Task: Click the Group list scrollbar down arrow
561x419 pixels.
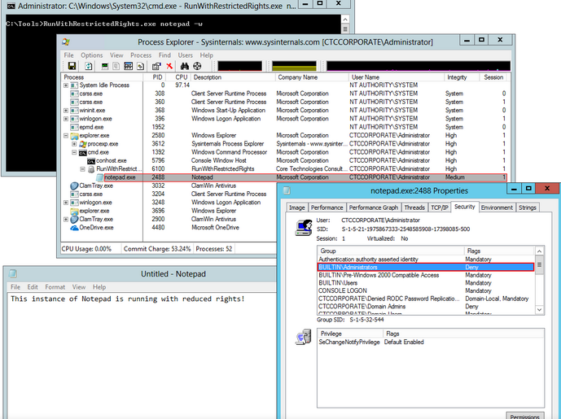Action: (x=540, y=310)
